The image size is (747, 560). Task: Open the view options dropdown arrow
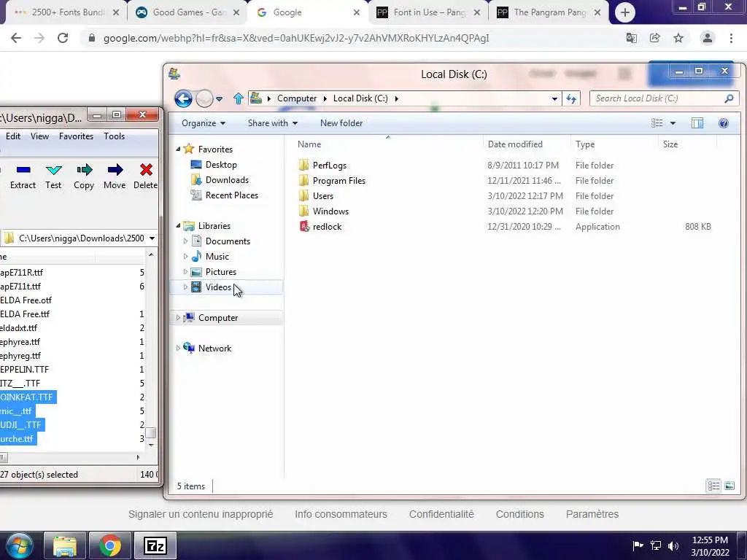(x=673, y=123)
